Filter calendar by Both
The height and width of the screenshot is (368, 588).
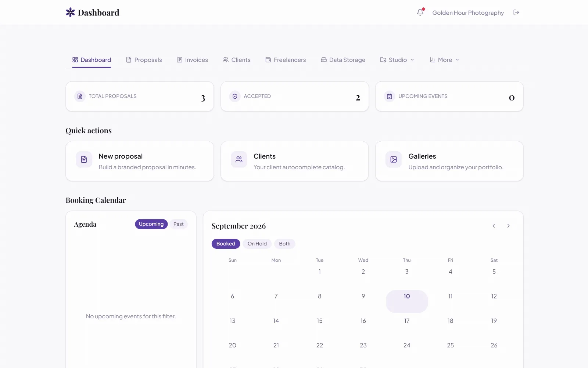pyautogui.click(x=285, y=244)
